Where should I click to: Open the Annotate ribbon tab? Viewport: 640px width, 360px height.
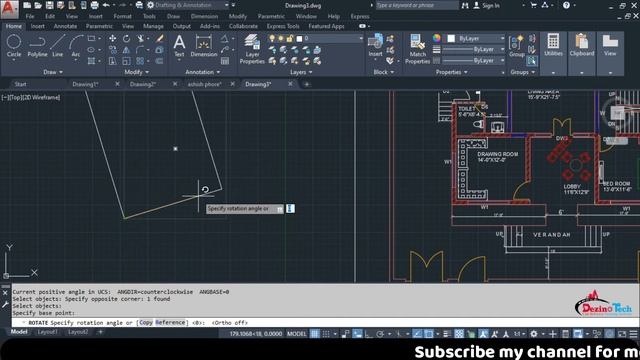(65, 26)
